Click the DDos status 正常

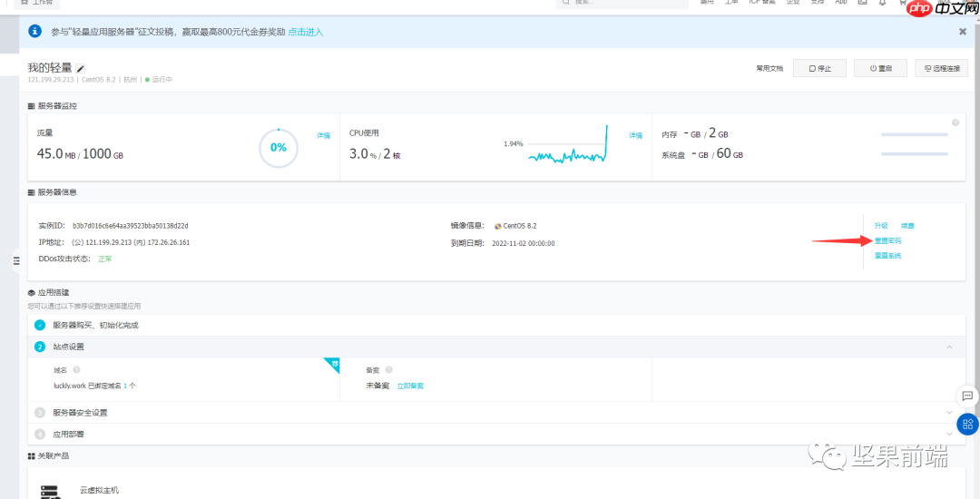coord(105,259)
